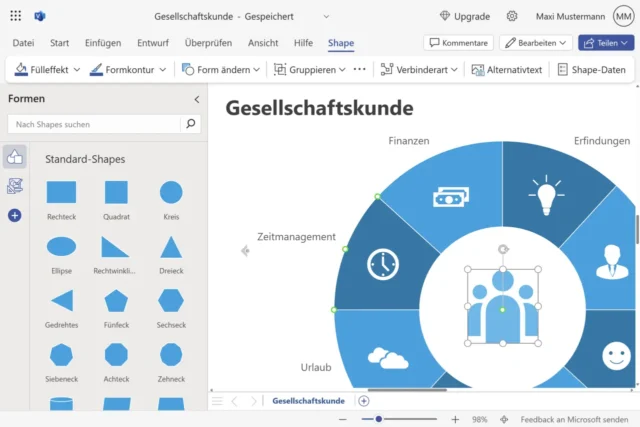The image size is (640, 427).
Task: Click the fit page to window icon
Action: coord(504,420)
